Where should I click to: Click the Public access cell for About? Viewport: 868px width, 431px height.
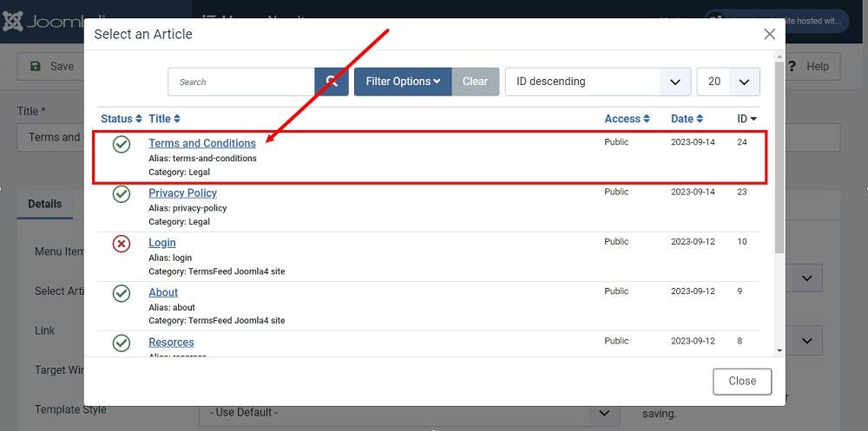[616, 291]
